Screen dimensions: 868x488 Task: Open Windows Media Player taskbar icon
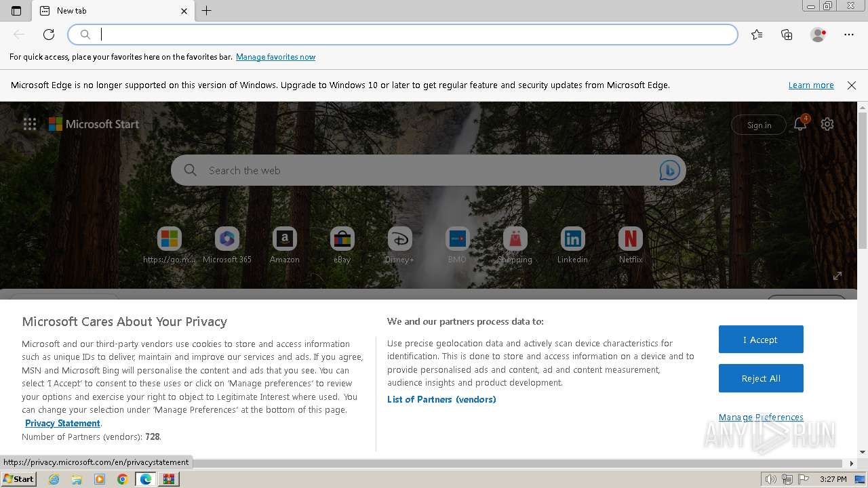pyautogui.click(x=100, y=479)
